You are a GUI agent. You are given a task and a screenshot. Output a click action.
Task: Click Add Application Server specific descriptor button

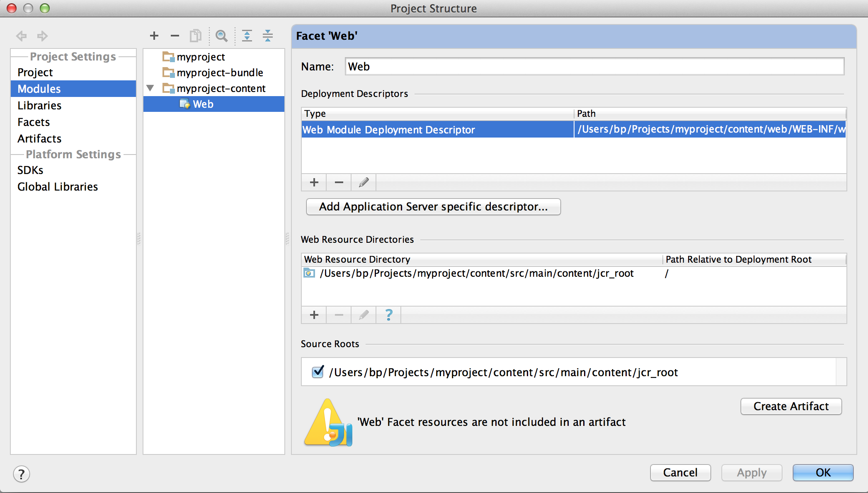click(x=433, y=207)
